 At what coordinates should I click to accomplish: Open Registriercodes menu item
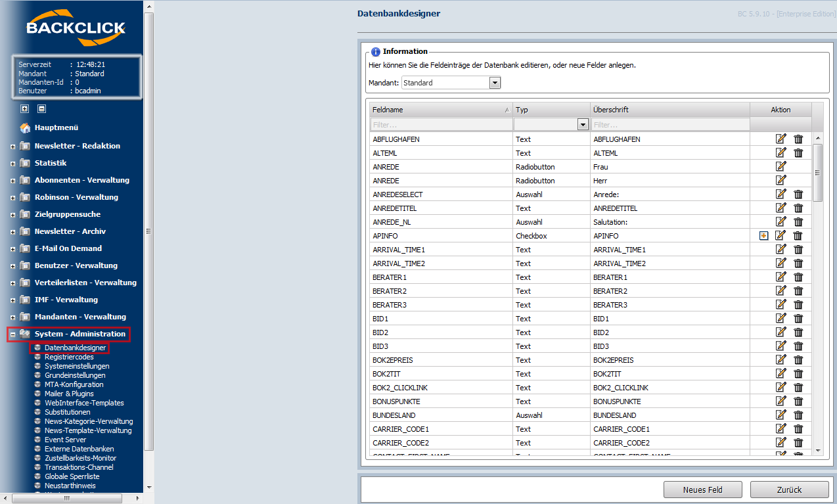(x=69, y=357)
